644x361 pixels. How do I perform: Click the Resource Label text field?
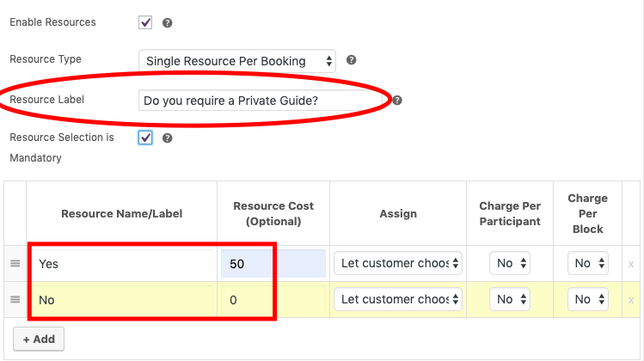click(262, 101)
